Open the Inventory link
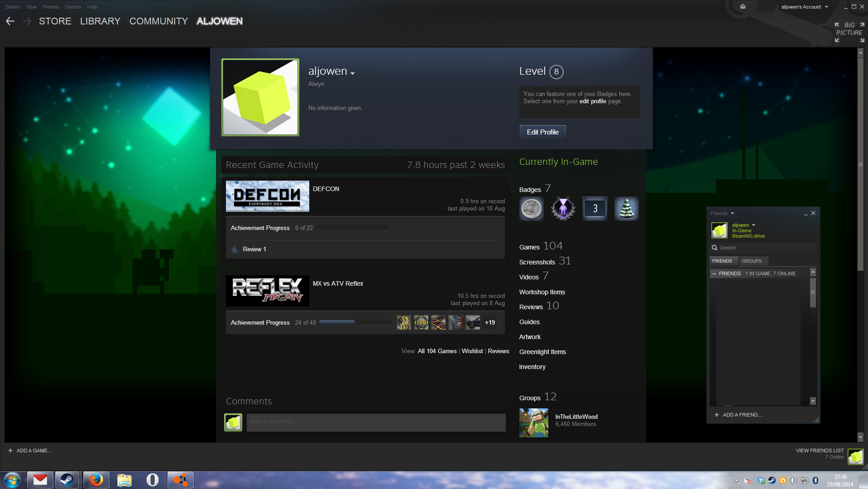This screenshot has width=868, height=489. [532, 367]
